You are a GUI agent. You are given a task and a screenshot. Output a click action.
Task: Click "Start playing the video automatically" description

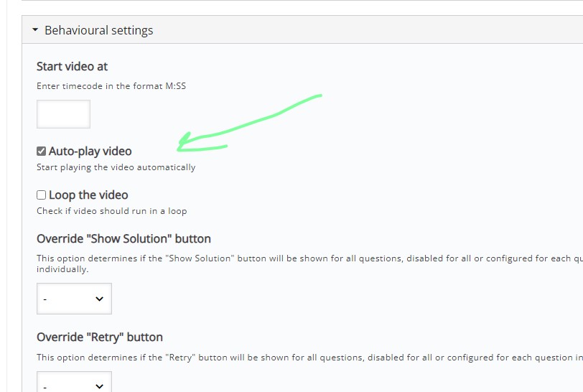pos(116,167)
